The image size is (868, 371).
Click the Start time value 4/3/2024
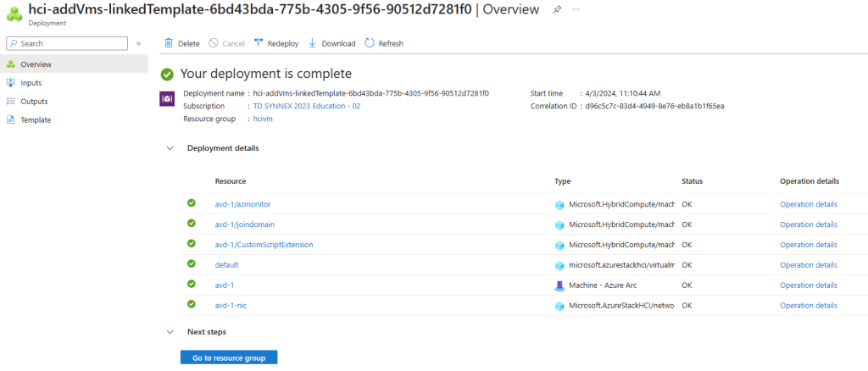[x=623, y=93]
